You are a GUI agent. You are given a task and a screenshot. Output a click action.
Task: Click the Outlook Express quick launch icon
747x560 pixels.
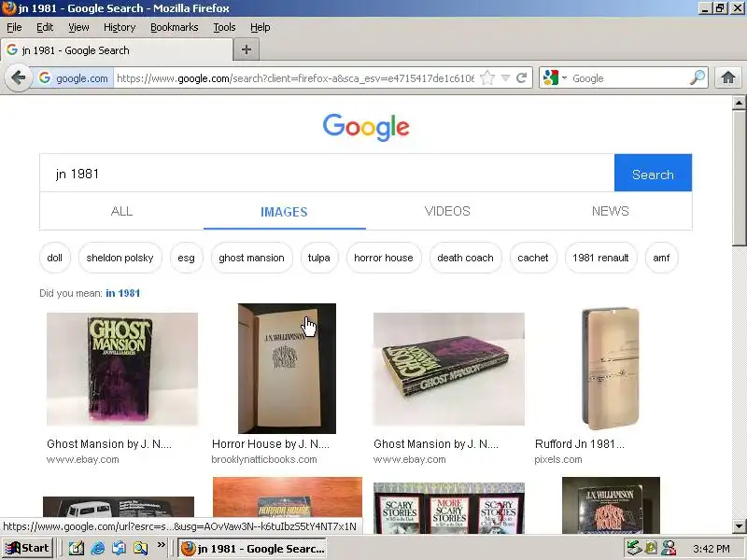click(x=120, y=548)
